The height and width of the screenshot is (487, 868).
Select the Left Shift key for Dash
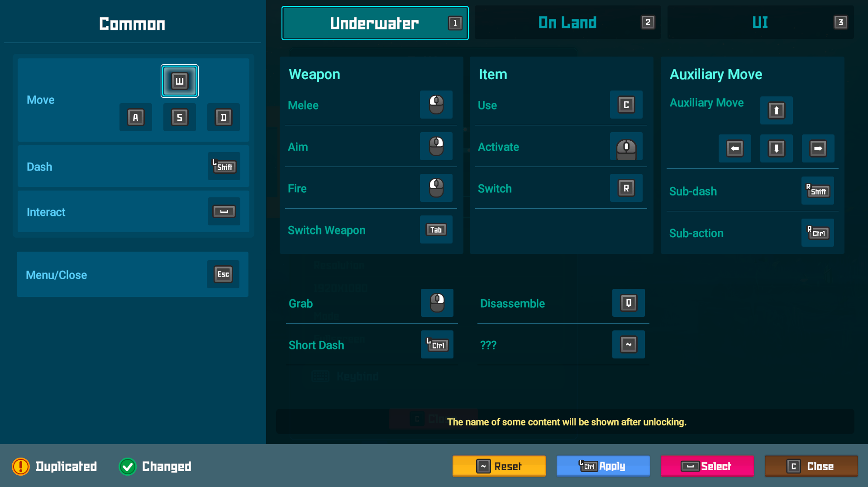tap(224, 167)
